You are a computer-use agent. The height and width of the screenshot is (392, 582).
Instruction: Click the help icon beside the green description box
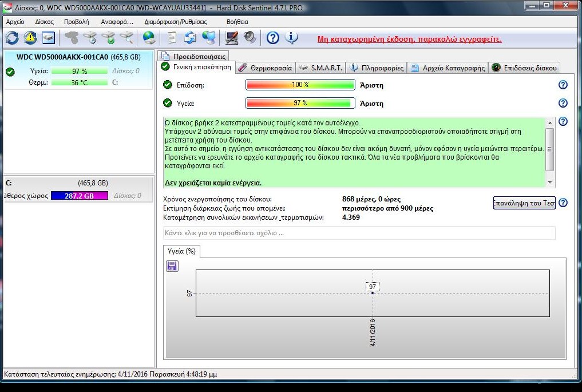point(563,121)
